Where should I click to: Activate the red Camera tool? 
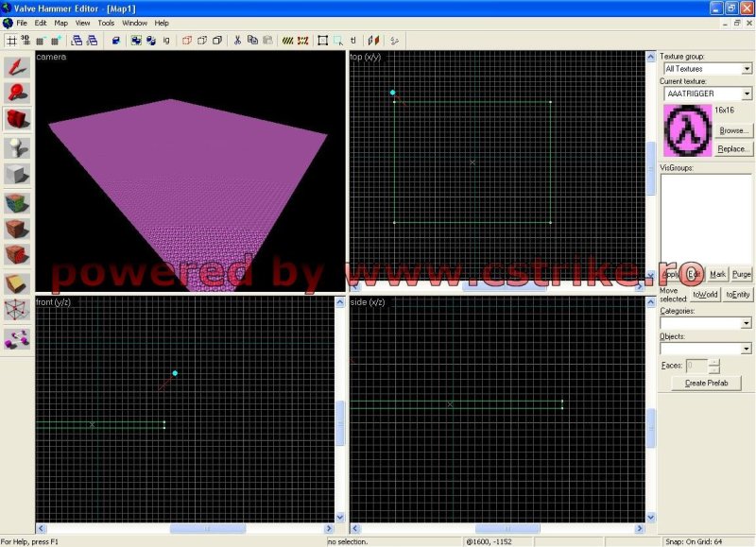[18, 120]
